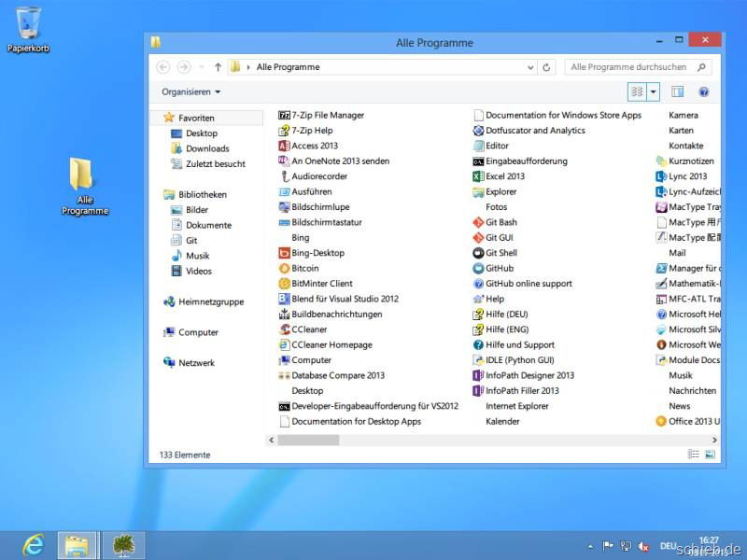Select Downloads in the Favoriten list
Image resolution: width=747 pixels, height=560 pixels.
click(x=206, y=148)
